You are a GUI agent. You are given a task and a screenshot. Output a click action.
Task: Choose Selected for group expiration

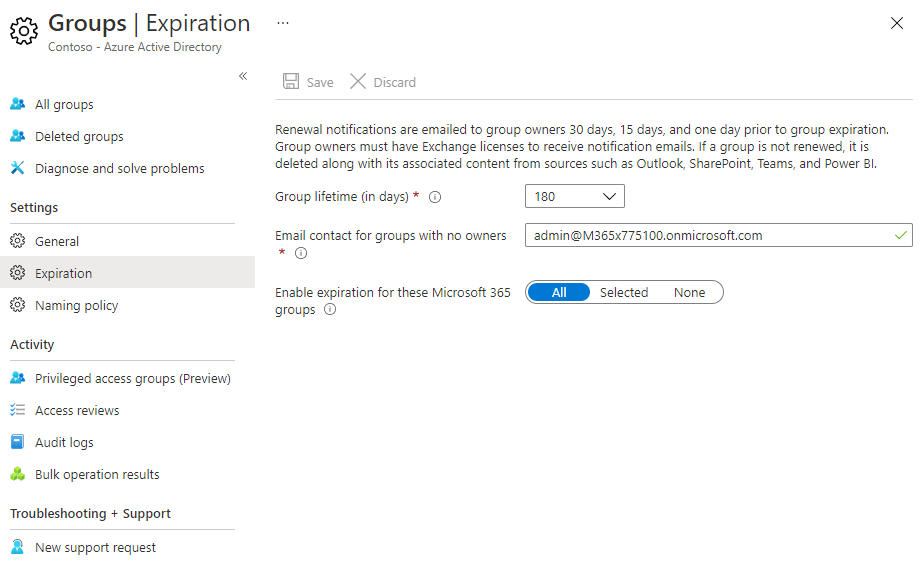tap(624, 292)
